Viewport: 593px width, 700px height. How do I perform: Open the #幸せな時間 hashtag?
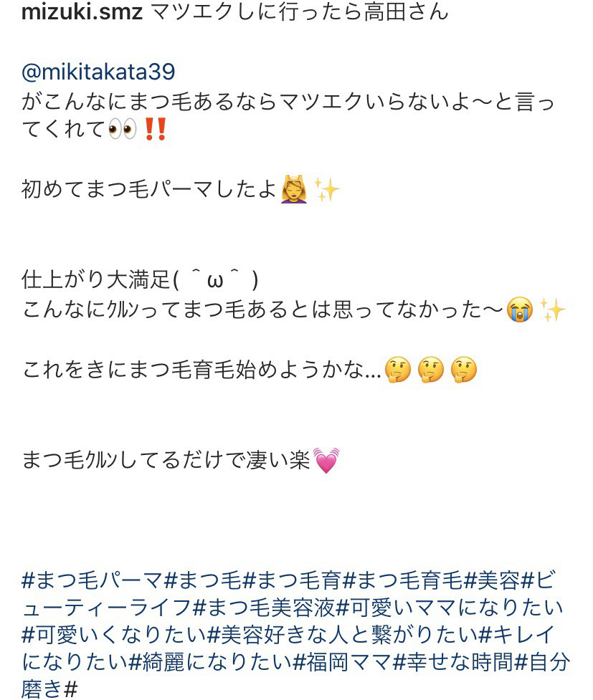(x=452, y=662)
